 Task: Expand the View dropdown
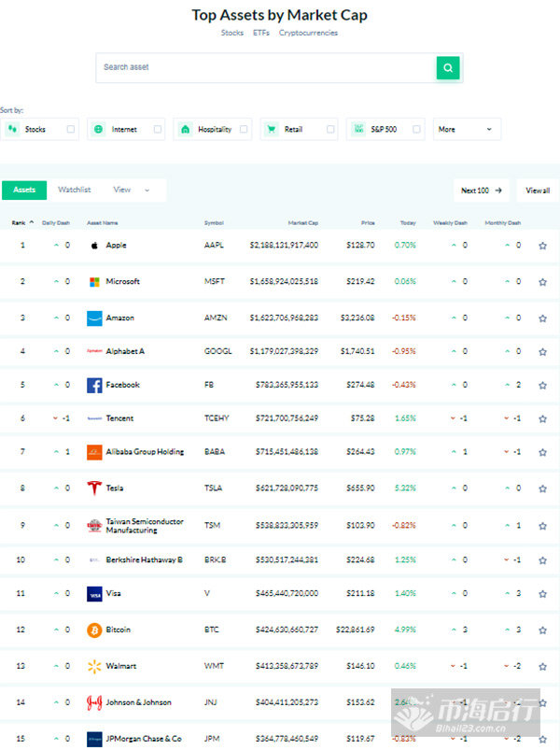pyautogui.click(x=132, y=190)
